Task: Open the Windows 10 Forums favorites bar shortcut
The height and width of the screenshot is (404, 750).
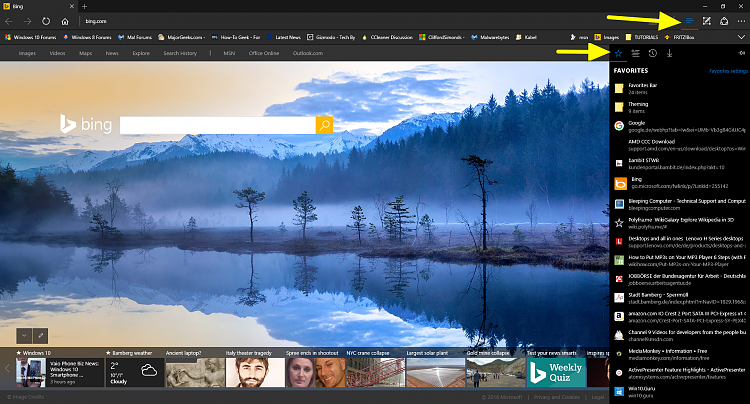Action: 31,37
